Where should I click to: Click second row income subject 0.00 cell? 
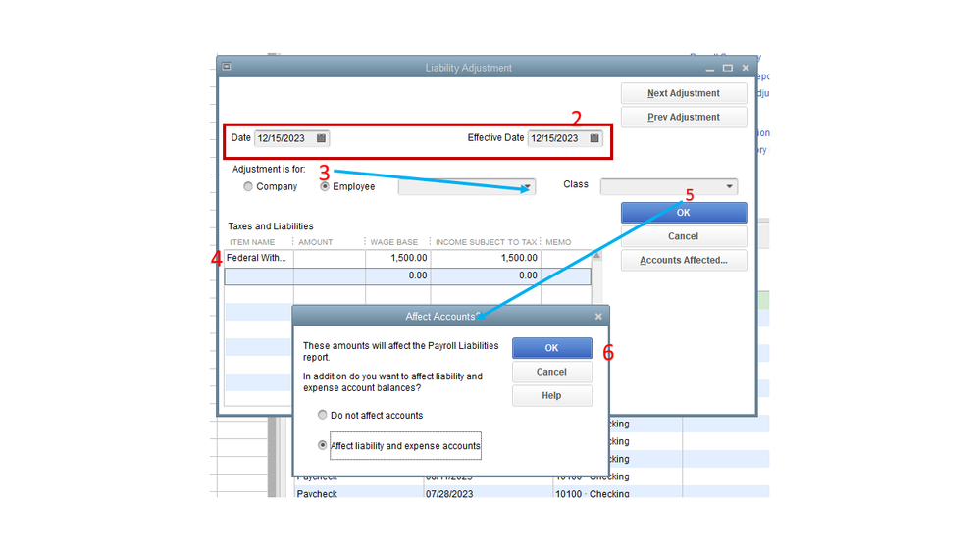486,275
